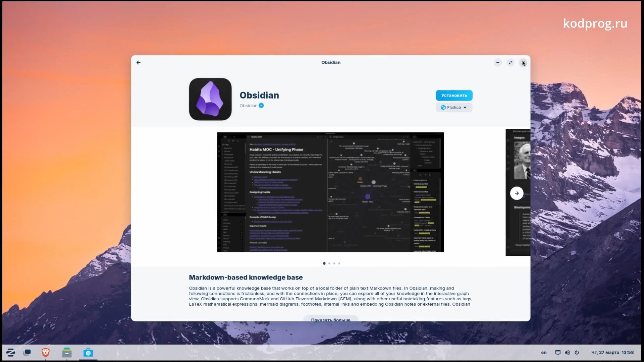Viewport: 644px width, 362px height.
Task: Select the second carousel dot
Action: coord(329,263)
